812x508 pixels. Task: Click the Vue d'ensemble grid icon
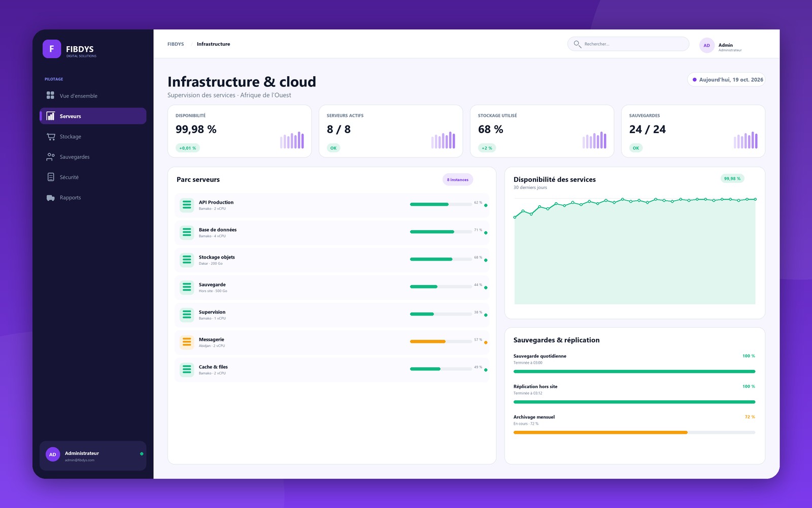pyautogui.click(x=50, y=95)
